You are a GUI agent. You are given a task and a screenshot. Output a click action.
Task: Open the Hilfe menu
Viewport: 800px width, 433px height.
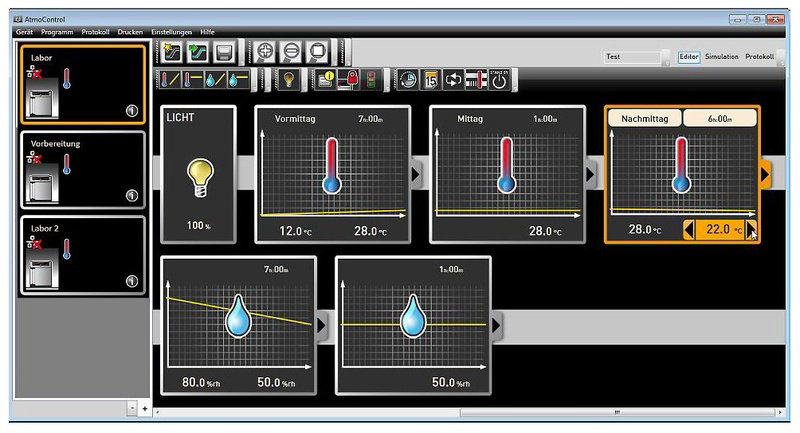(x=207, y=32)
